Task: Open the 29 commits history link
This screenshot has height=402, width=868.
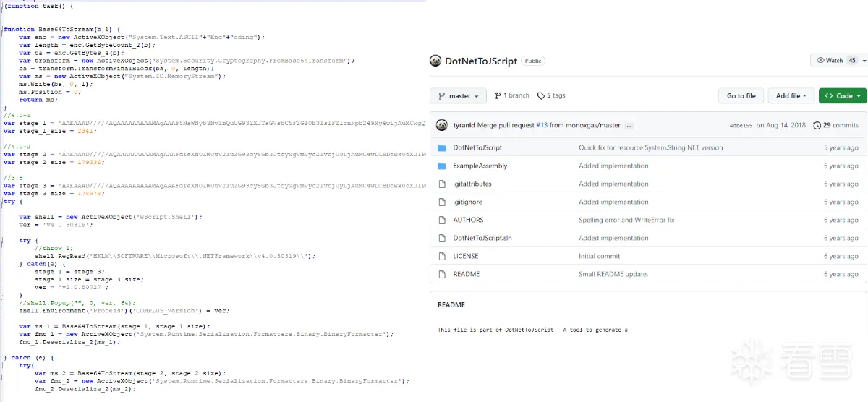Action: tap(835, 125)
